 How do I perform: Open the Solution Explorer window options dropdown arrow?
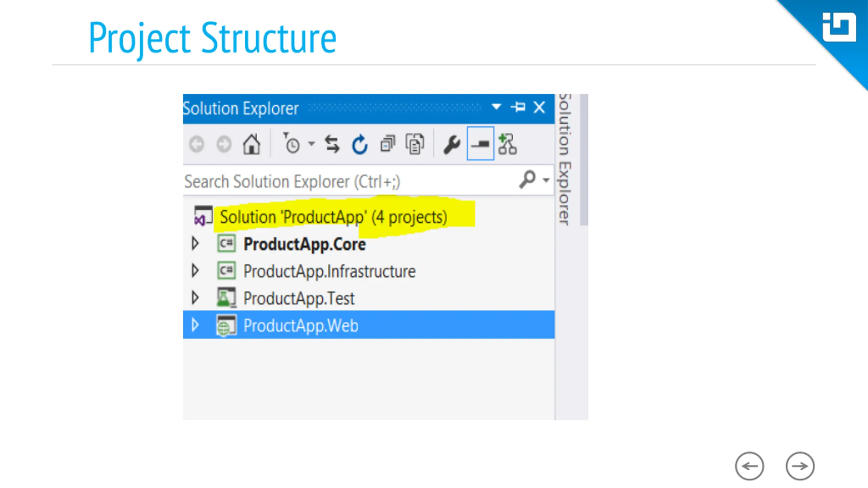point(496,107)
